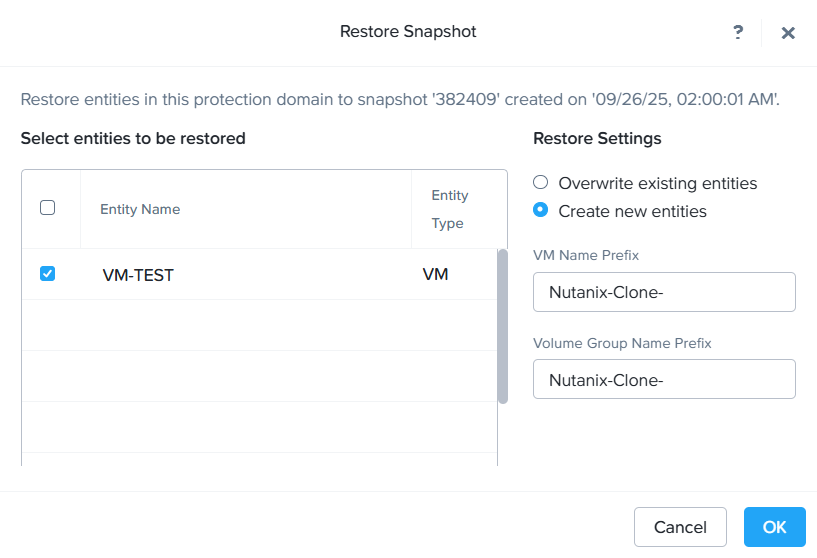The width and height of the screenshot is (817, 558).
Task: Click the Volume Group Name Prefix label
Action: pyautogui.click(x=622, y=343)
